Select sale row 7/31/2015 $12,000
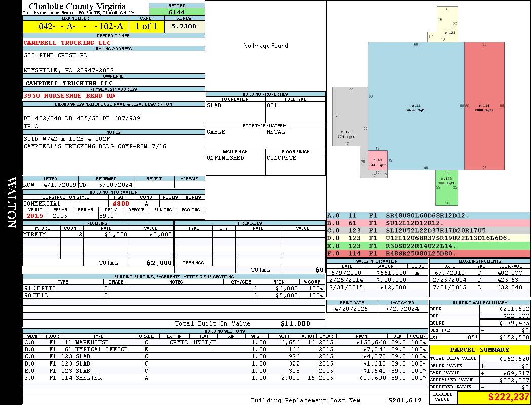 (x=377, y=287)
